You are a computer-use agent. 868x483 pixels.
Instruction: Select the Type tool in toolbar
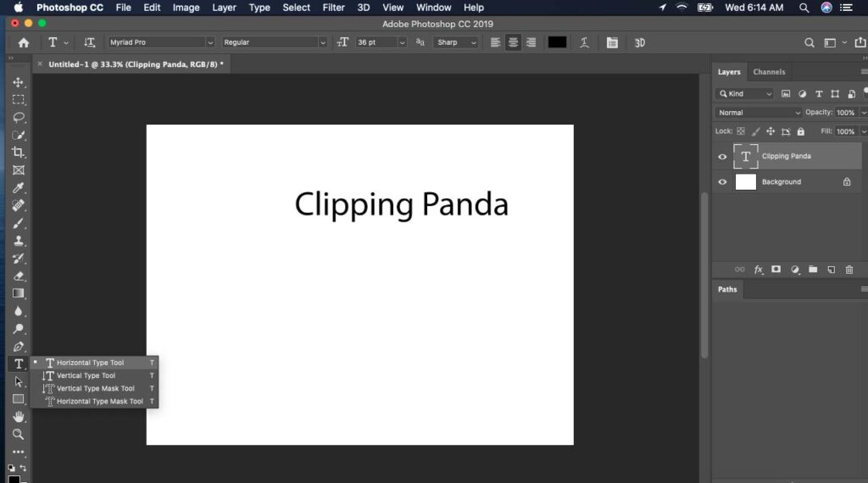click(19, 364)
